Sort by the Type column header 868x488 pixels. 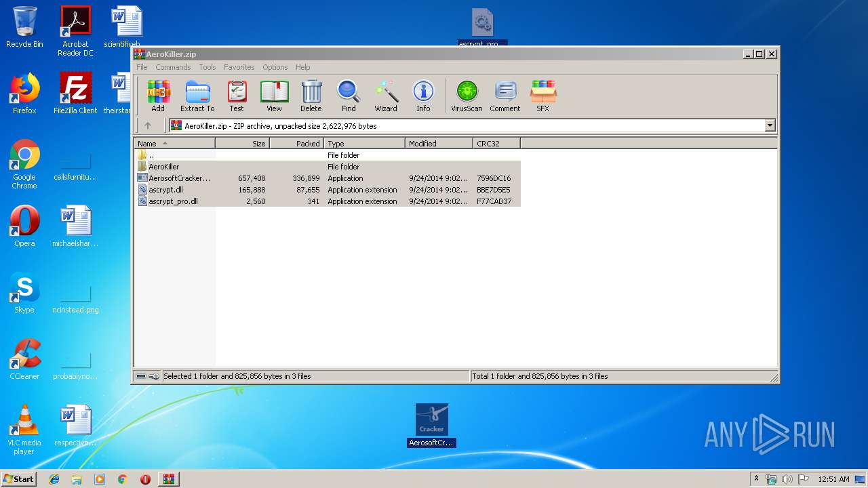[365, 144]
